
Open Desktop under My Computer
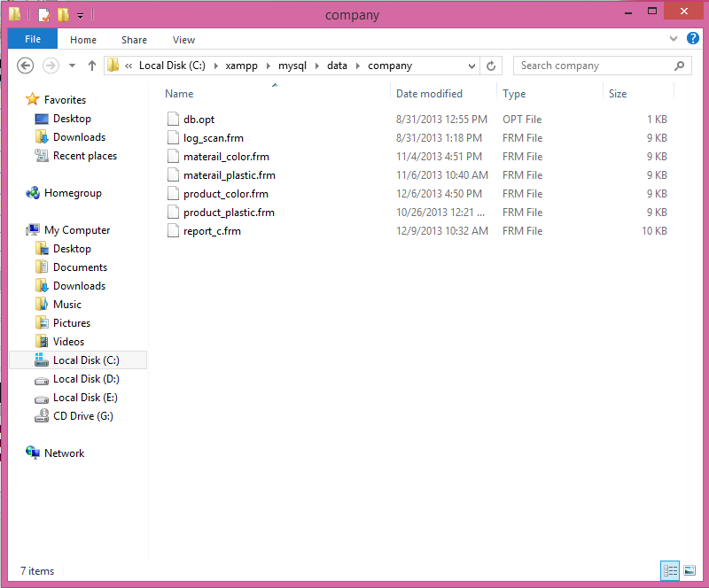(72, 249)
